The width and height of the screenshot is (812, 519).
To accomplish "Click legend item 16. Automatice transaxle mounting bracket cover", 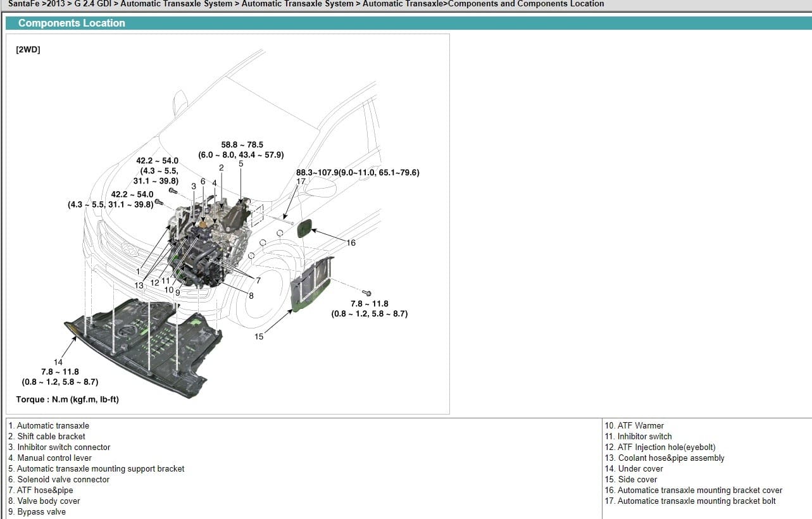I will [x=694, y=491].
